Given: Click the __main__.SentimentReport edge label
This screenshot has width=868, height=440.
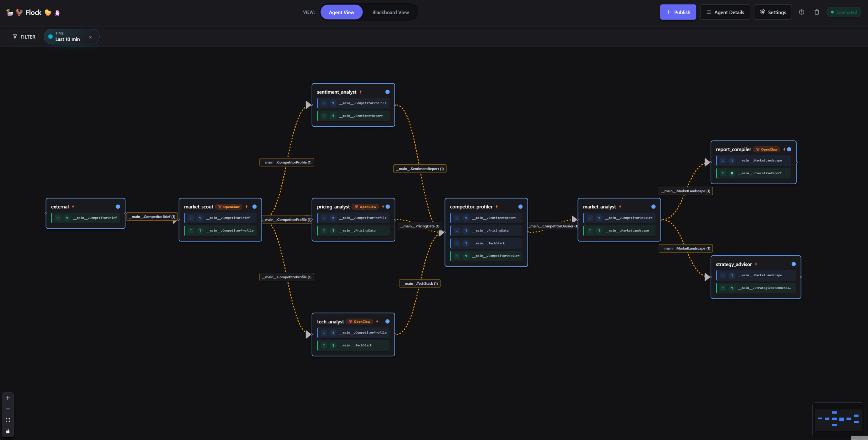Looking at the screenshot, I should (x=419, y=169).
